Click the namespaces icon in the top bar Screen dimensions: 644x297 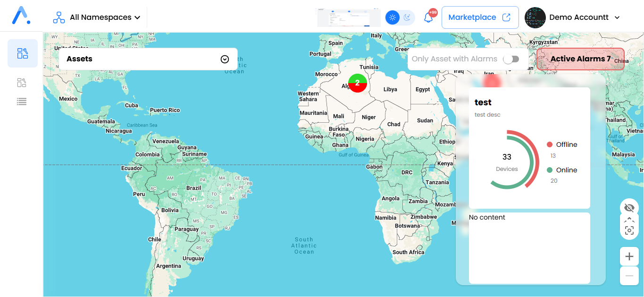[59, 17]
